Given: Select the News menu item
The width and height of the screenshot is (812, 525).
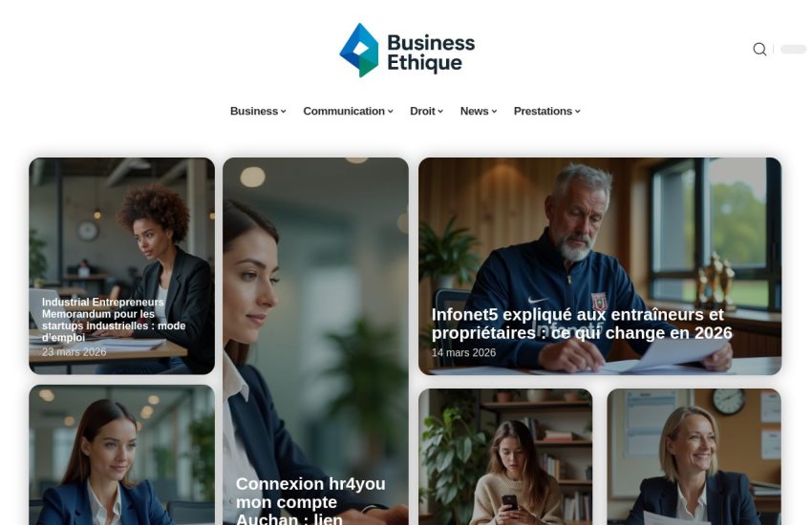Looking at the screenshot, I should point(474,112).
